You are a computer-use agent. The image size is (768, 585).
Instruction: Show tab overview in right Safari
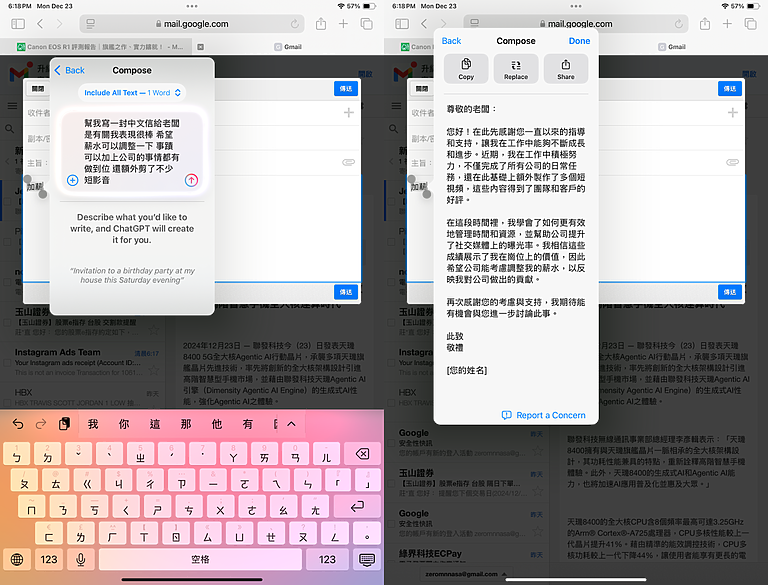pos(750,24)
